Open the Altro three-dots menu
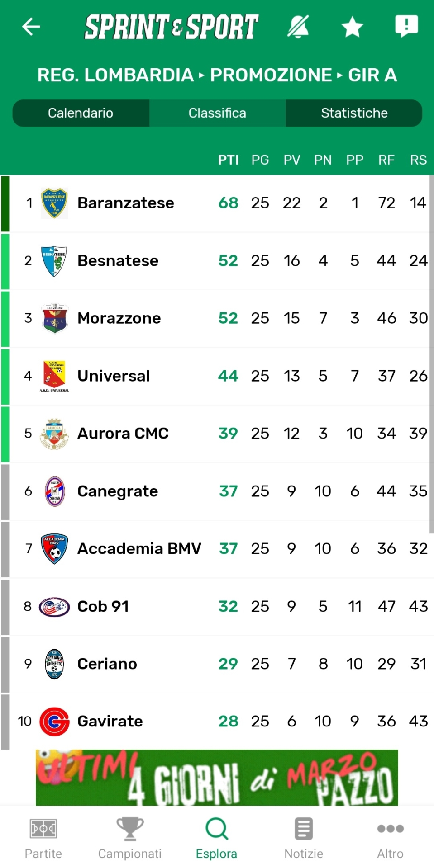Viewport: 434px width, 868px height. (x=391, y=829)
